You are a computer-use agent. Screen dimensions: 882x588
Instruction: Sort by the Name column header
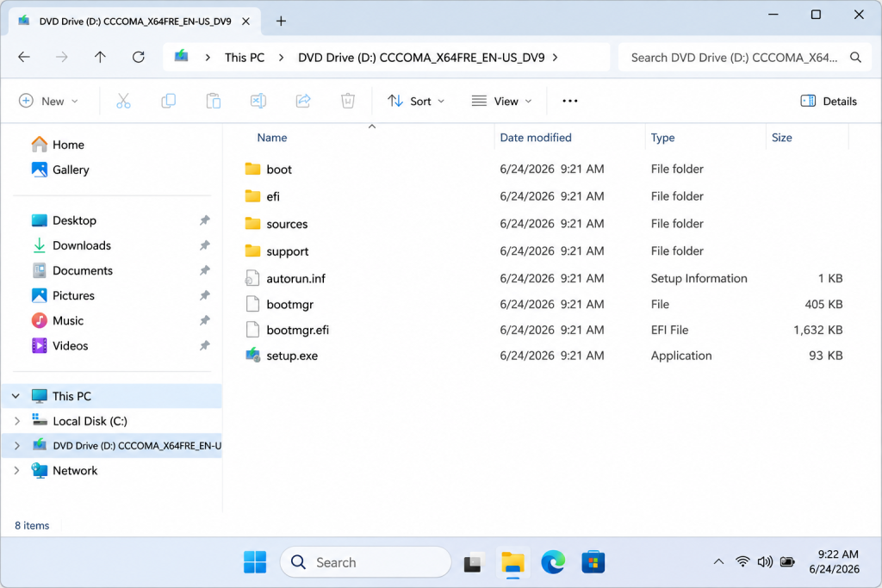click(x=271, y=138)
